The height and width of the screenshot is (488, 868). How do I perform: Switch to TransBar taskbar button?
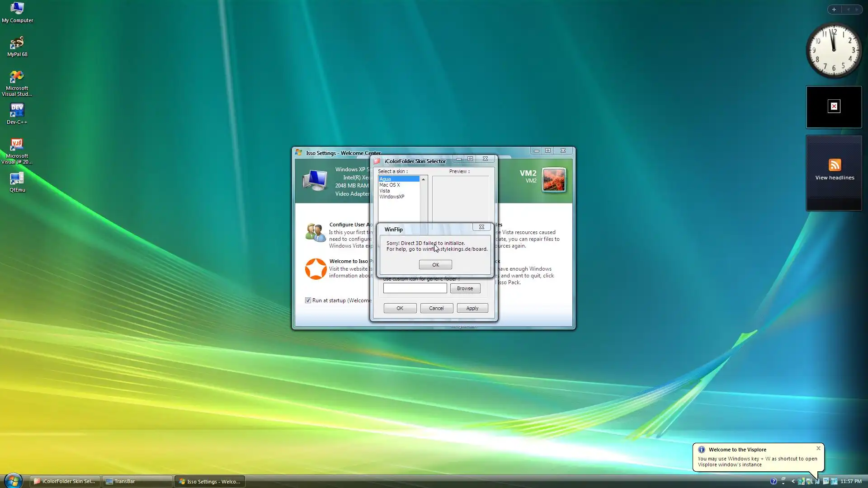(x=137, y=481)
